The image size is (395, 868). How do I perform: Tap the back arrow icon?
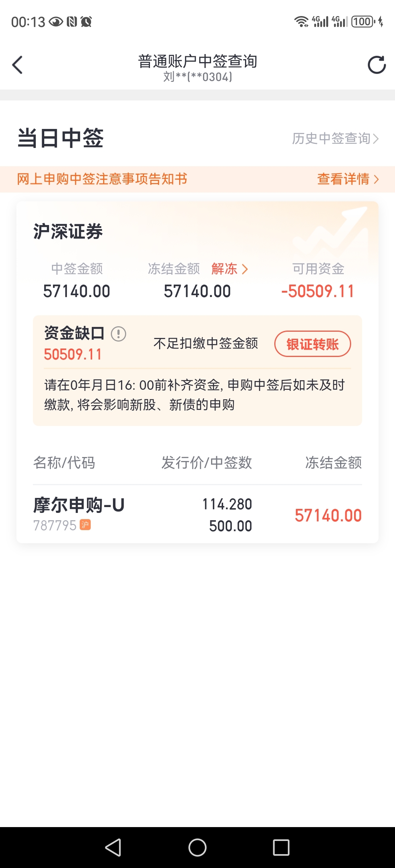18,65
